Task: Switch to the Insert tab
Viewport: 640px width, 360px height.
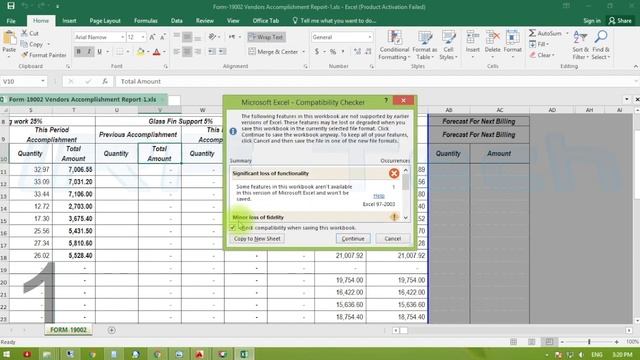Action: click(69, 21)
